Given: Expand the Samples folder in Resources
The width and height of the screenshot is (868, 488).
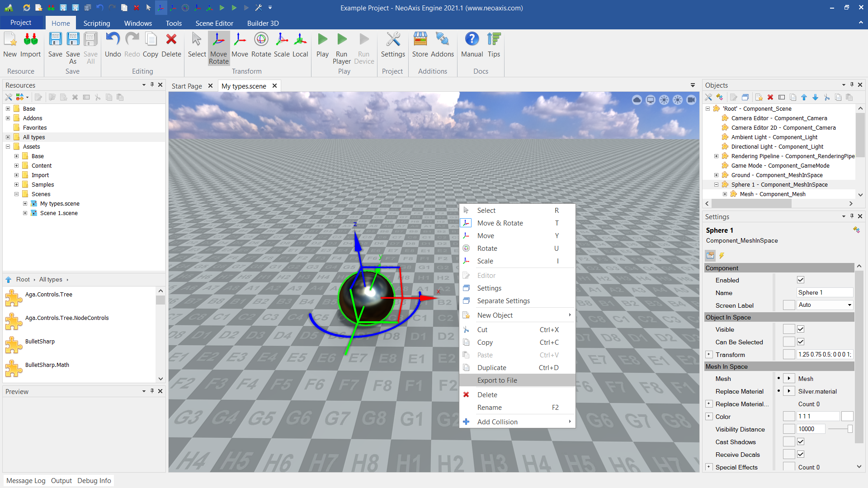Looking at the screenshot, I should tap(17, 184).
